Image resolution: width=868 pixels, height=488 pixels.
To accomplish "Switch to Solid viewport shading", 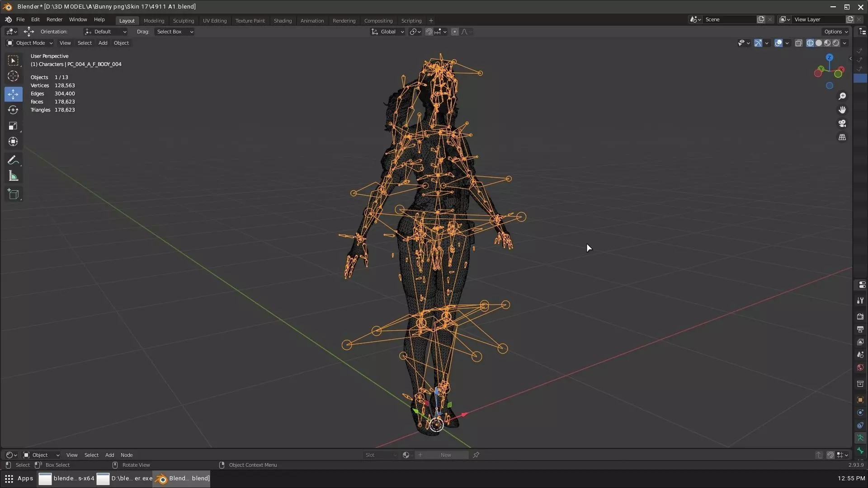I will point(819,43).
